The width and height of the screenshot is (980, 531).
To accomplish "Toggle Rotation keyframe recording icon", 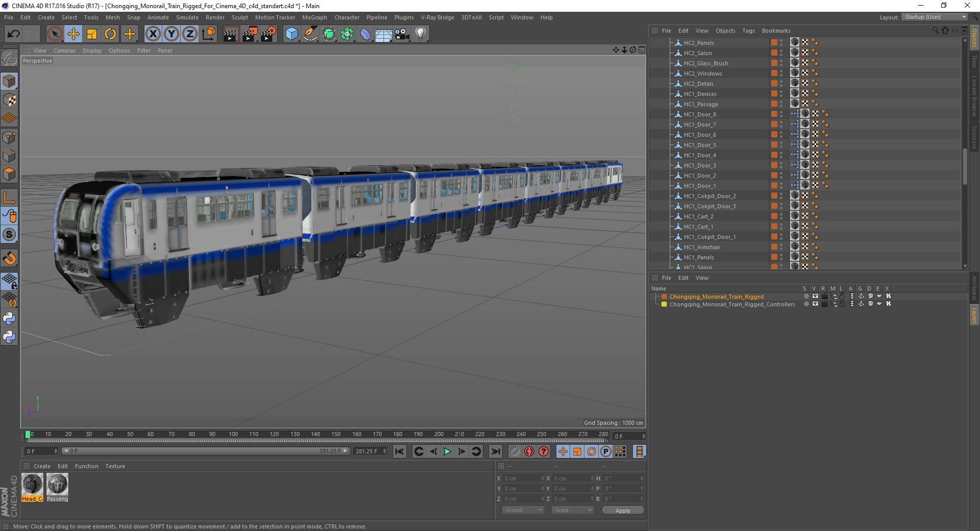I will click(592, 451).
